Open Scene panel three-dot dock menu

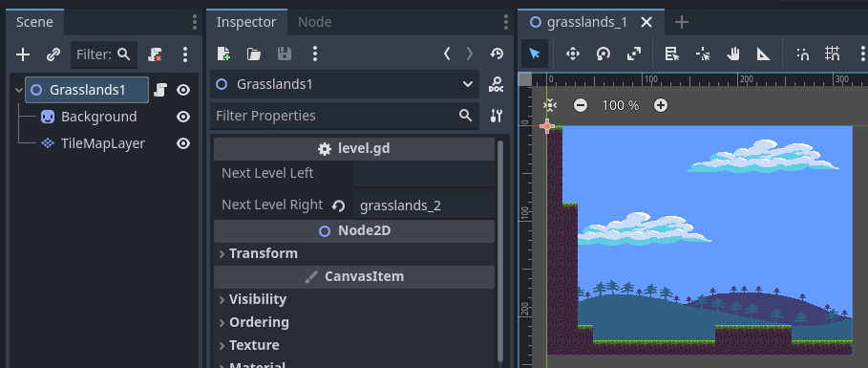coord(194,22)
